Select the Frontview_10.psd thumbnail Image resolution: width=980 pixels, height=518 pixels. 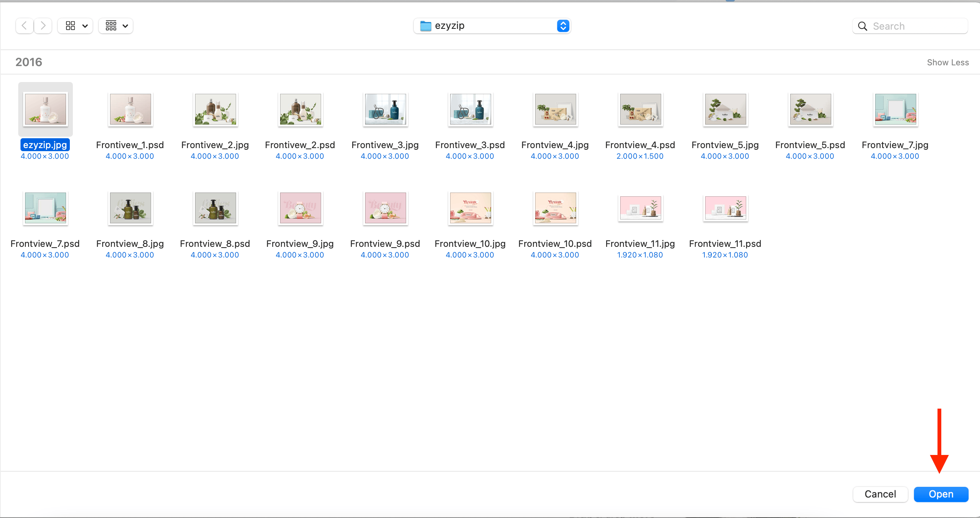(x=555, y=208)
